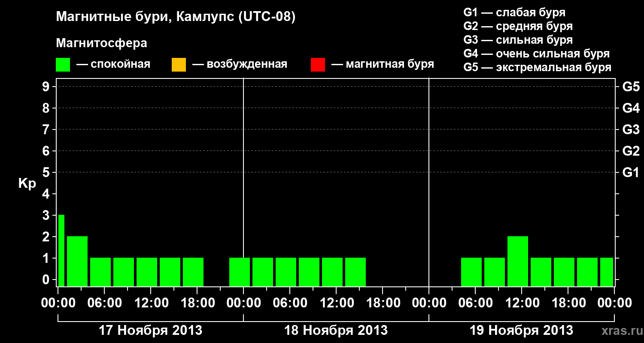The image size is (644, 343).
Task: Click the 'Kp' axis title
Action: click(x=27, y=184)
